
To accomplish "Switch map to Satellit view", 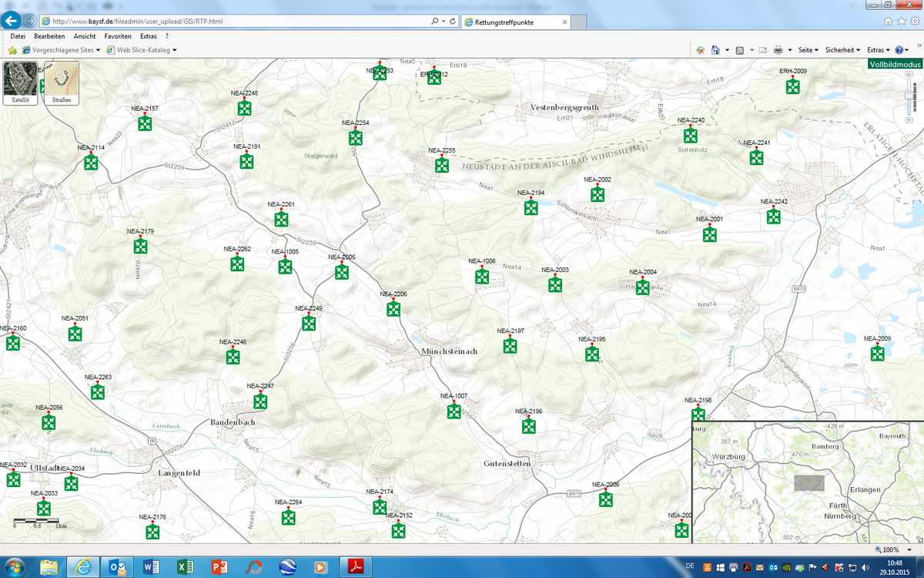I will pyautogui.click(x=20, y=83).
